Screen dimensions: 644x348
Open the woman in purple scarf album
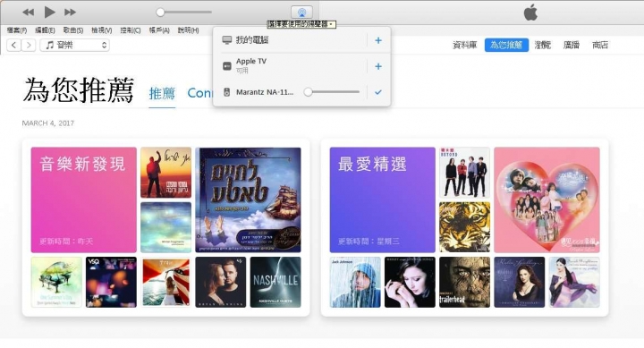pos(574,283)
